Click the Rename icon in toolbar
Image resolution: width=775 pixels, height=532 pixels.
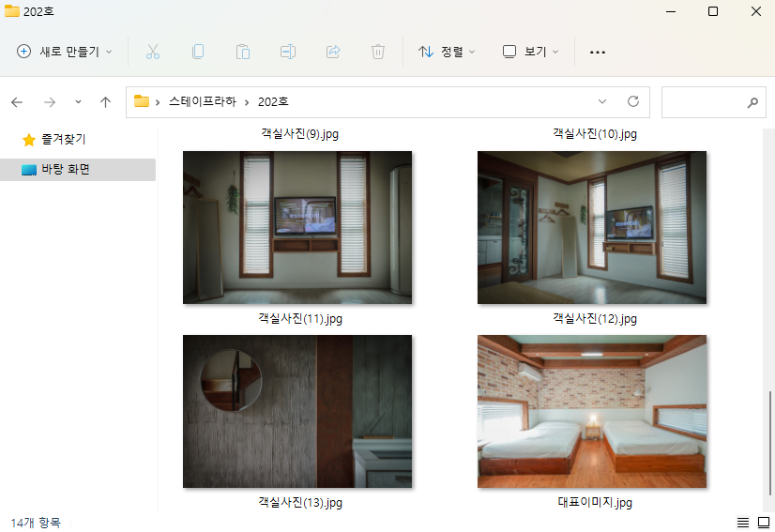(x=288, y=52)
